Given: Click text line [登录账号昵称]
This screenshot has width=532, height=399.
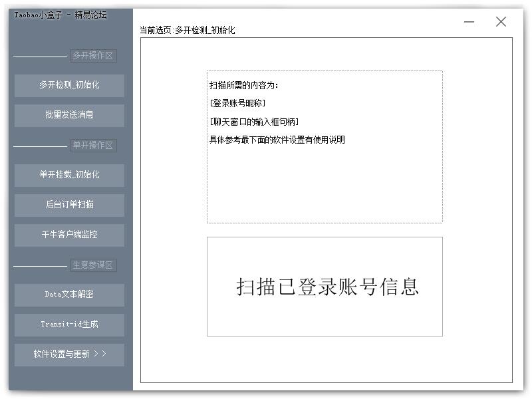Looking at the screenshot, I should tap(237, 103).
